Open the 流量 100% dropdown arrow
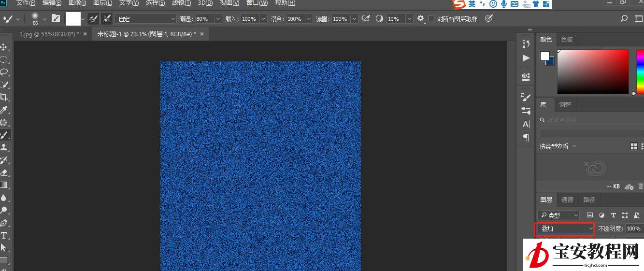This screenshot has height=271, width=644. [354, 19]
